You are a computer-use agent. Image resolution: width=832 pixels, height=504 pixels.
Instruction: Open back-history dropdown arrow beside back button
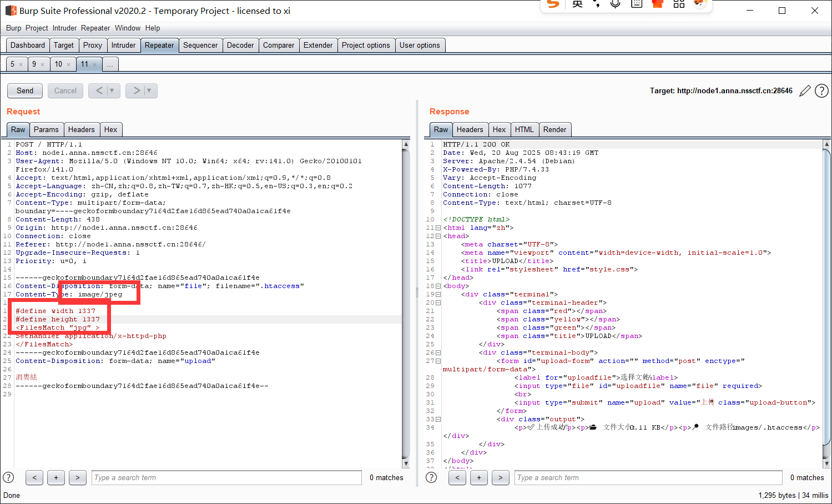[x=113, y=90]
